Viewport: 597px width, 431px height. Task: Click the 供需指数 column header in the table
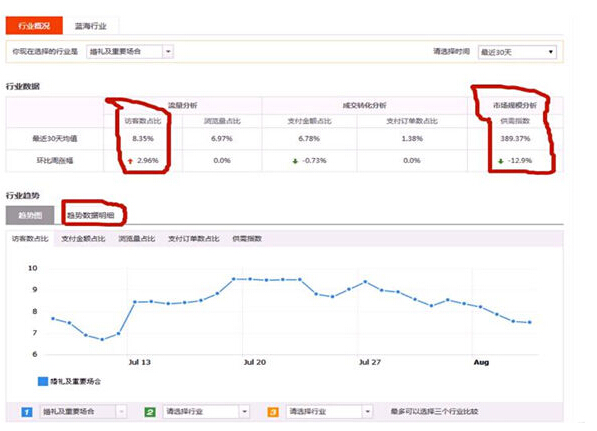515,121
